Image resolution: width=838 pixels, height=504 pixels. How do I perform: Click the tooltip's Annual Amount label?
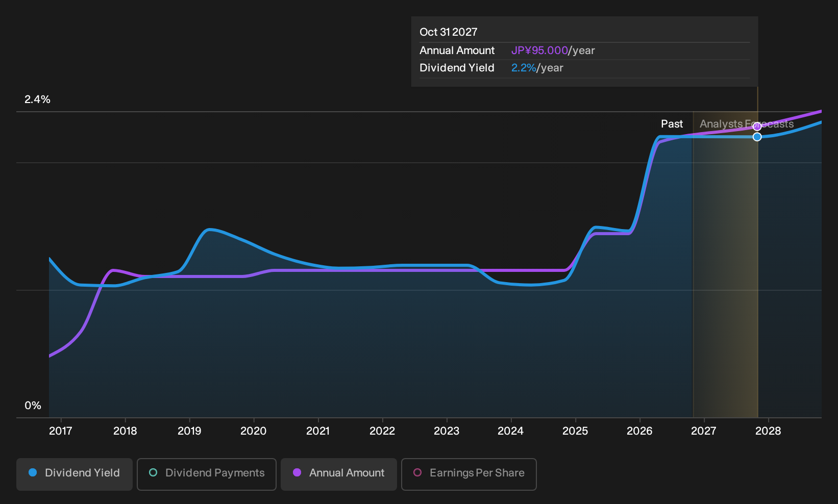pyautogui.click(x=457, y=51)
